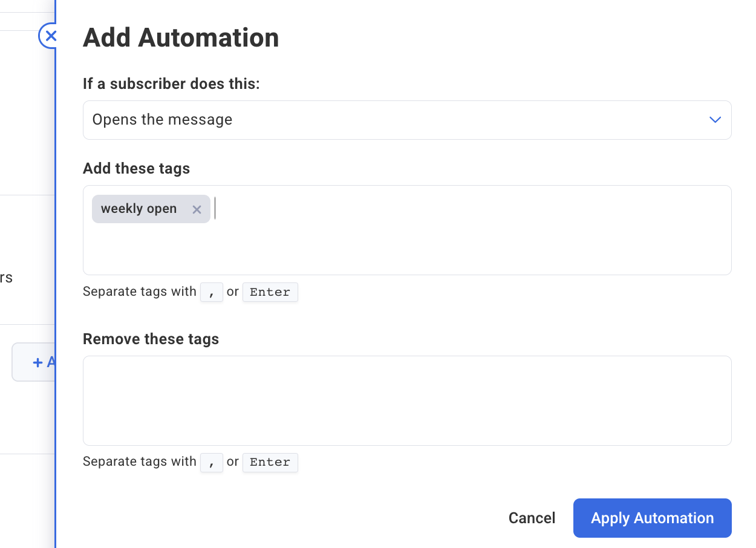Change the trigger from "Opens the message"
The image size is (756, 548).
[x=406, y=120]
